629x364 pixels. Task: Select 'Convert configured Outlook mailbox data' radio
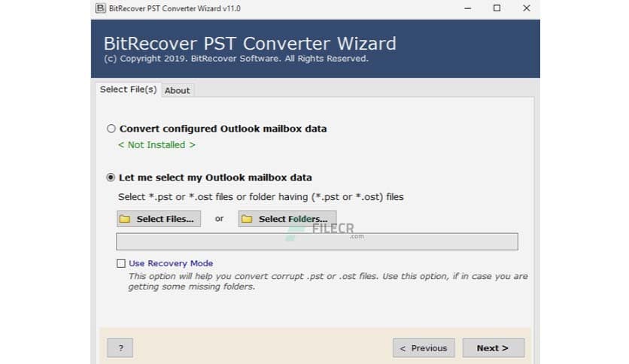[111, 129]
